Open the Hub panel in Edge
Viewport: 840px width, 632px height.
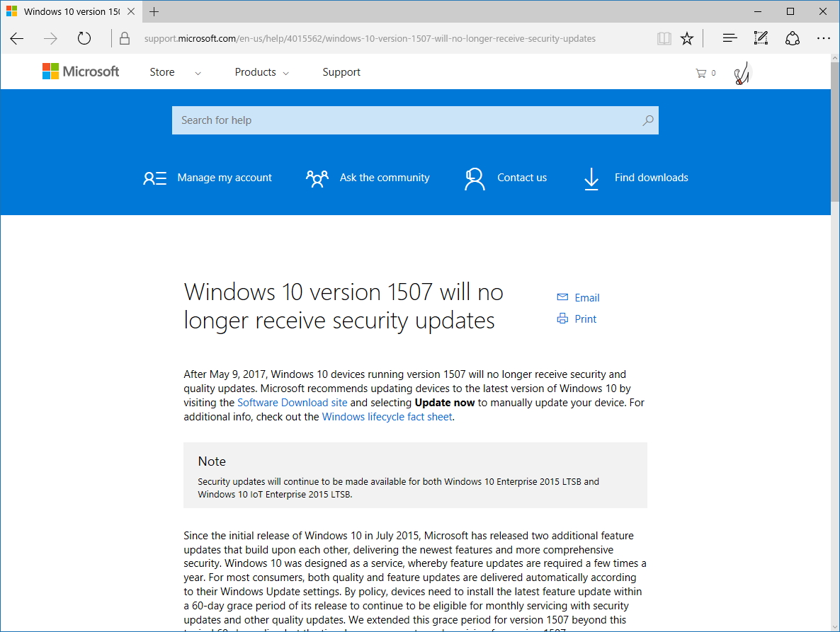[x=729, y=38]
